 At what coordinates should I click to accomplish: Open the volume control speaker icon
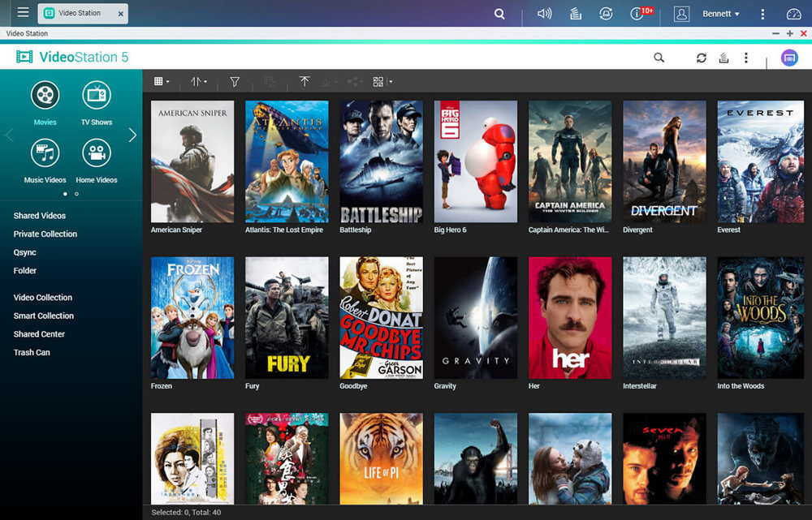click(x=544, y=14)
